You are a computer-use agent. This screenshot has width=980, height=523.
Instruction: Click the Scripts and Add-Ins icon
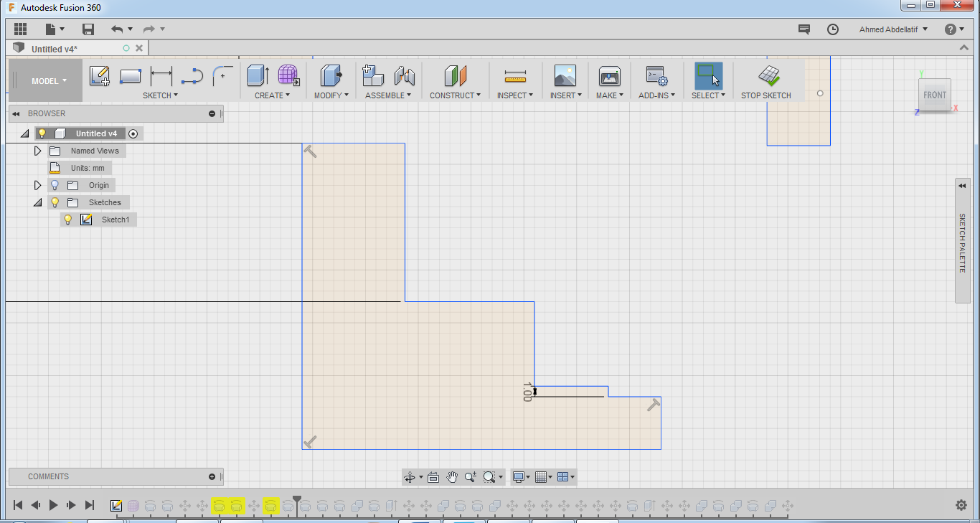pos(656,75)
